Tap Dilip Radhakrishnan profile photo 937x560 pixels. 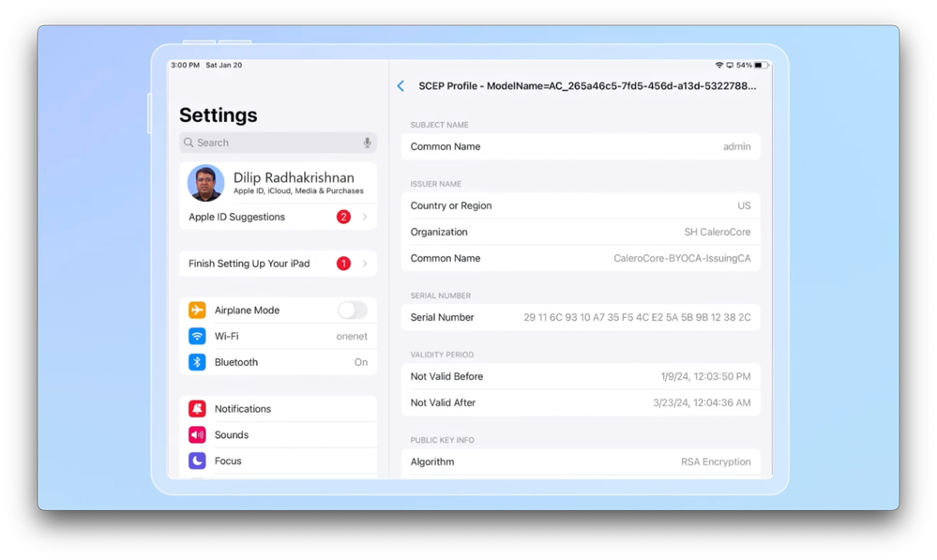(x=205, y=183)
